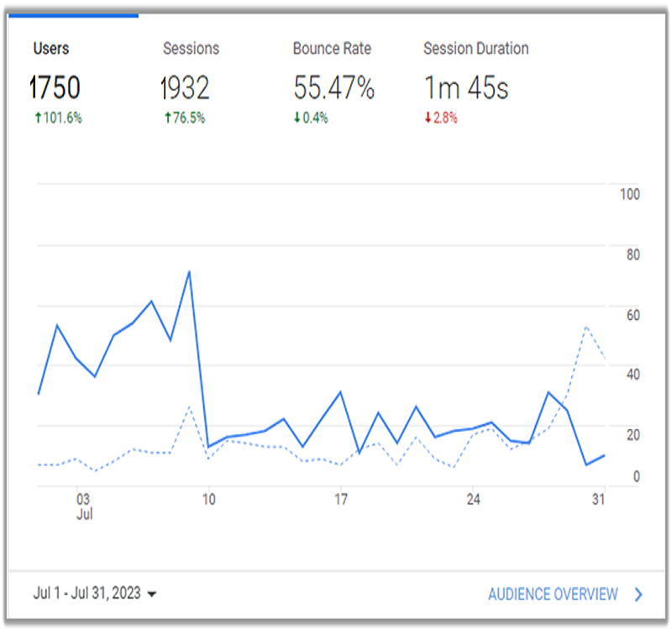Viewport: 672px width, 630px height.
Task: Open the Bounce Rate metric tab
Action: coord(332,49)
